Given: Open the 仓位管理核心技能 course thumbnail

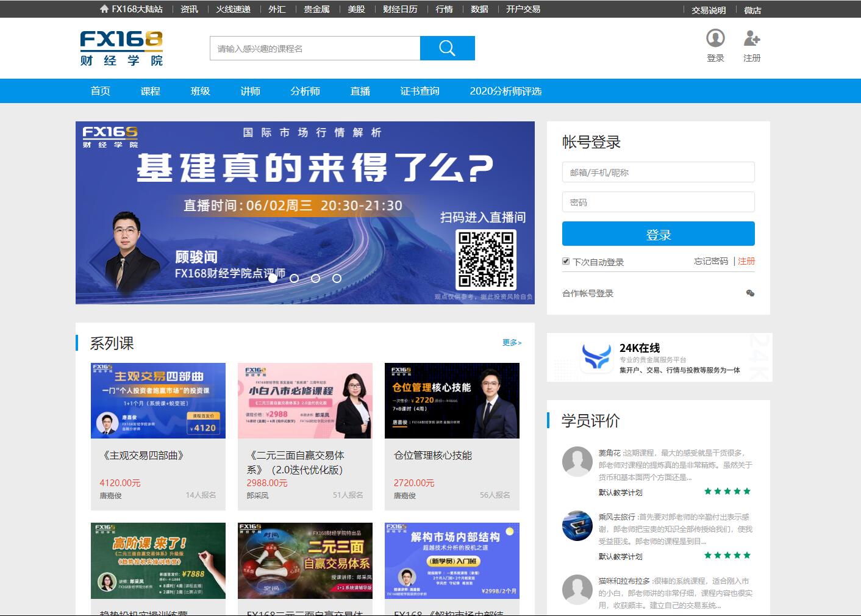Looking at the screenshot, I should click(452, 401).
